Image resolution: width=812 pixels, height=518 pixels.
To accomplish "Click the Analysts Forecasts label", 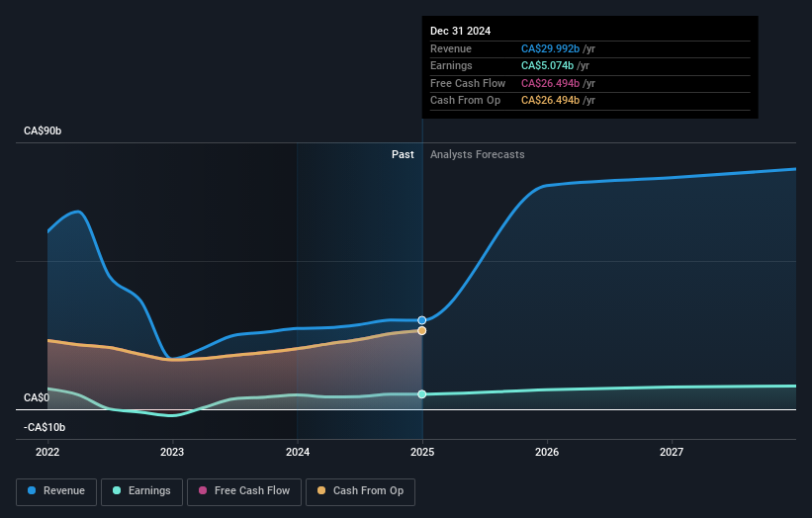I will (x=478, y=155).
